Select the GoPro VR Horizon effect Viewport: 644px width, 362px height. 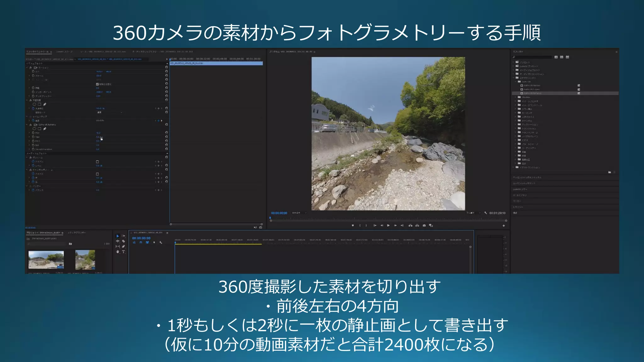pos(532,85)
